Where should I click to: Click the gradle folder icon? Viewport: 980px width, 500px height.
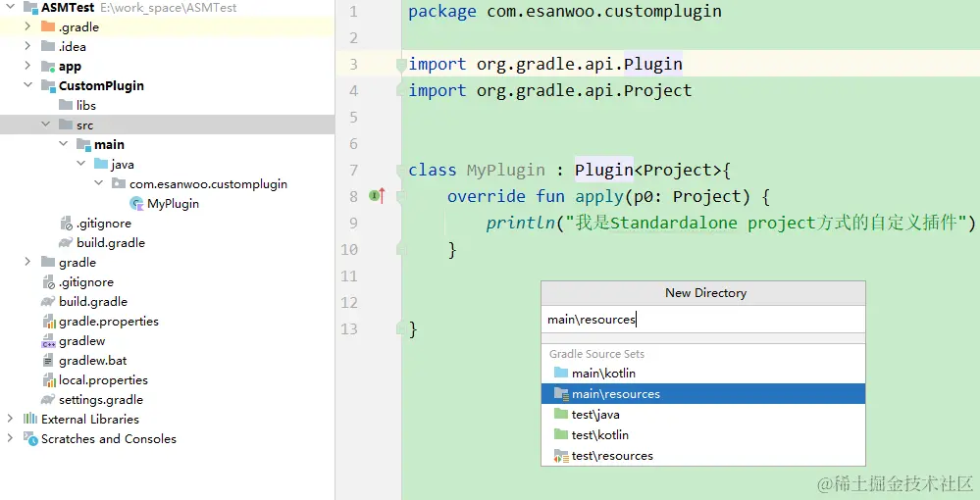click(48, 262)
